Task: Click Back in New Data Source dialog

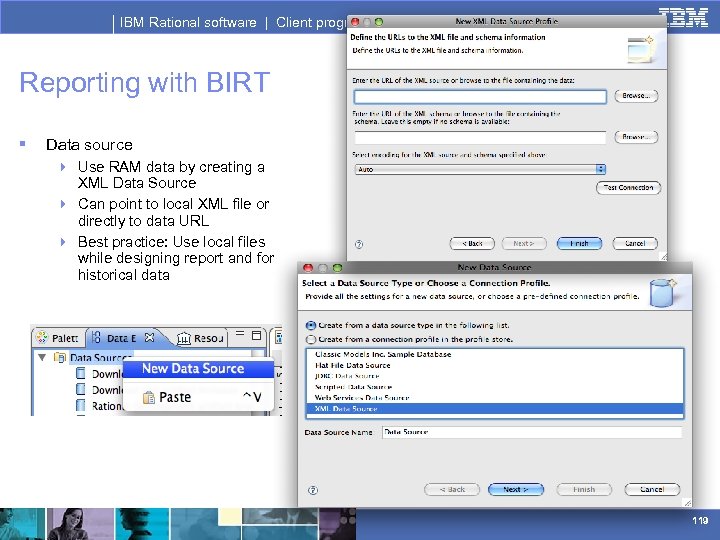Action: [x=452, y=489]
